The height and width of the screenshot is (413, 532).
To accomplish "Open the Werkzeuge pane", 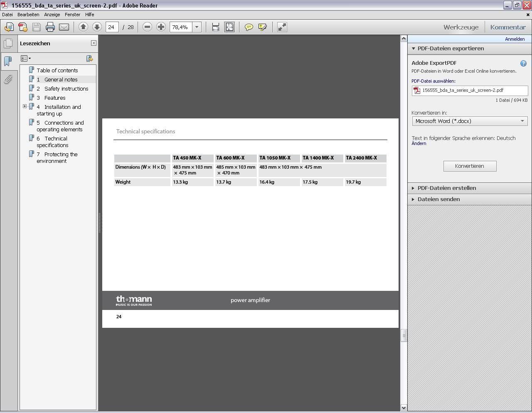I will [x=461, y=27].
